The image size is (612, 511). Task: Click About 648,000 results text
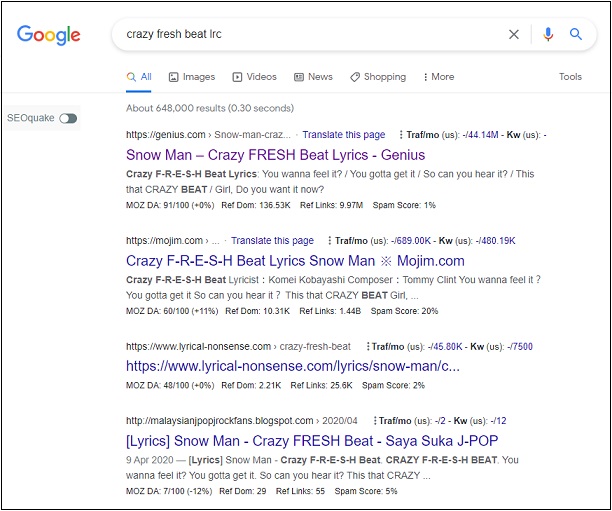(x=210, y=108)
